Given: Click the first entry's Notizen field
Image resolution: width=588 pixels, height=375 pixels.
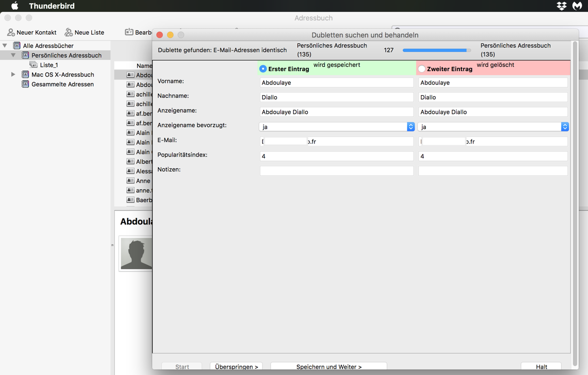Looking at the screenshot, I should (x=336, y=171).
